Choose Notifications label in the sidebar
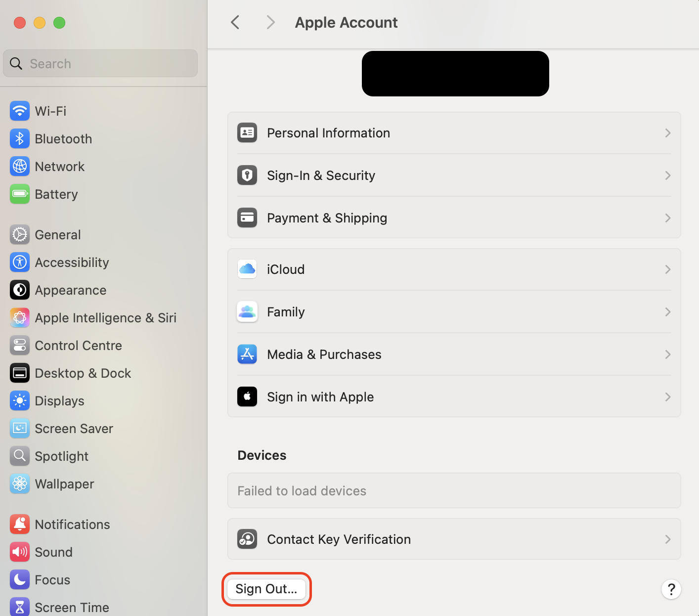Screen dimensions: 699x616 pyautogui.click(x=73, y=525)
